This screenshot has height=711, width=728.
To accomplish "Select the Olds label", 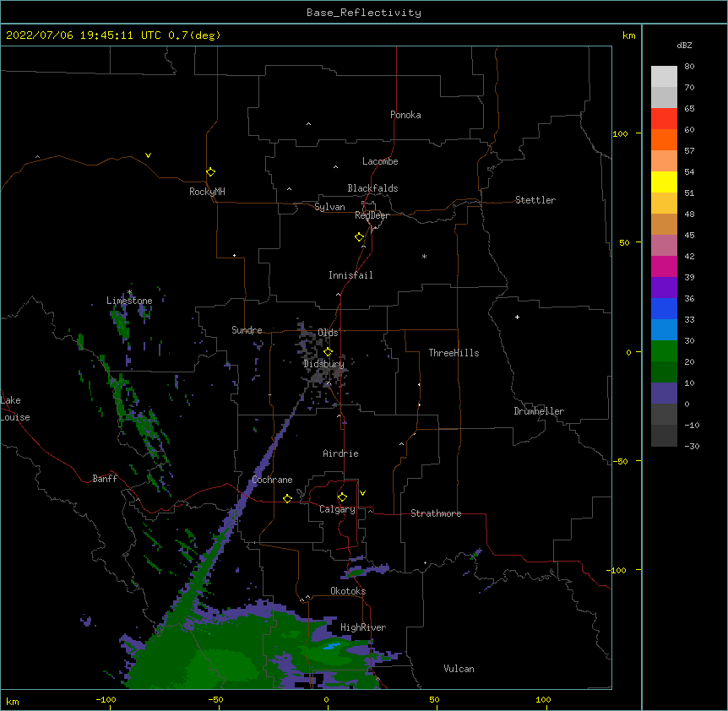I will point(328,333).
